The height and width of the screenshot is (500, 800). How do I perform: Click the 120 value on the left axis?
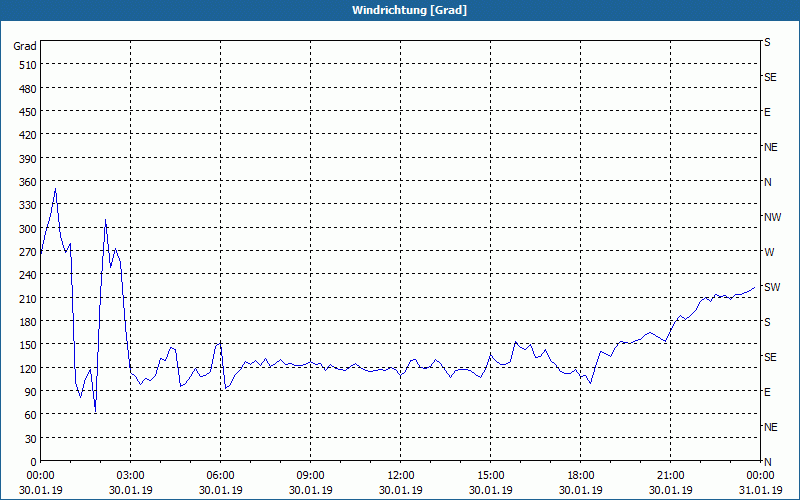tap(28, 369)
